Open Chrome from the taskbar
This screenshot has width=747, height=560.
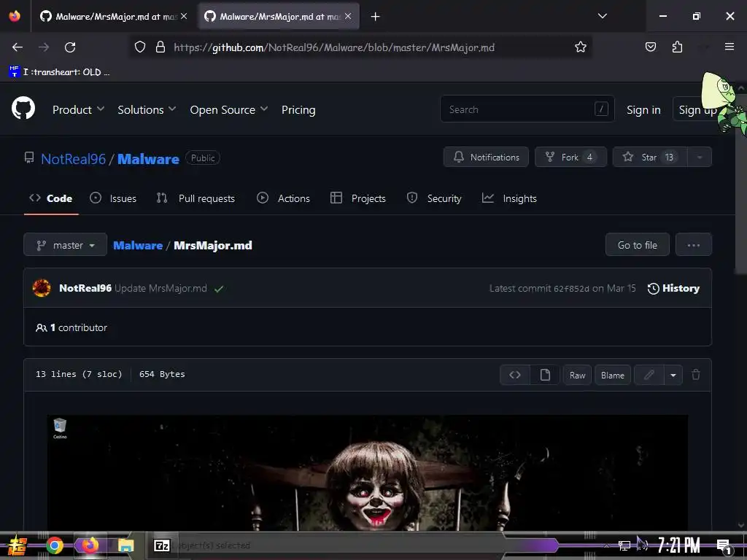(x=54, y=545)
